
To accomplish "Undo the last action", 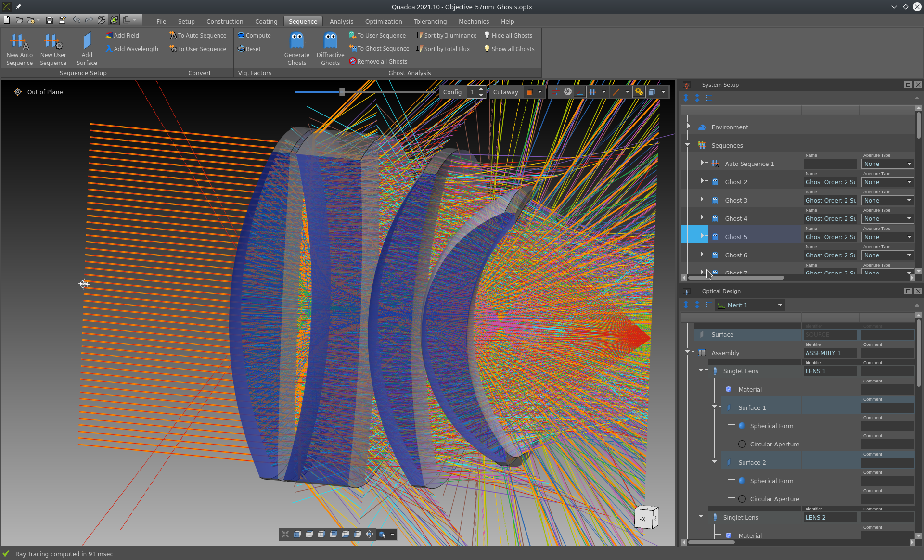I will pos(76,20).
